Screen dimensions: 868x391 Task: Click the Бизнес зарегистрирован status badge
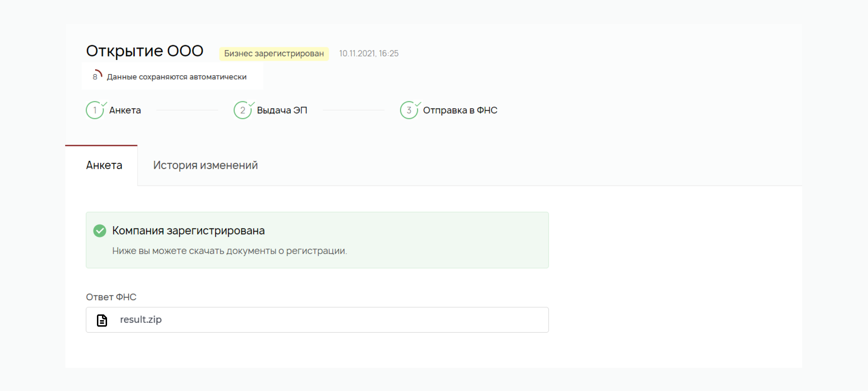coord(274,53)
